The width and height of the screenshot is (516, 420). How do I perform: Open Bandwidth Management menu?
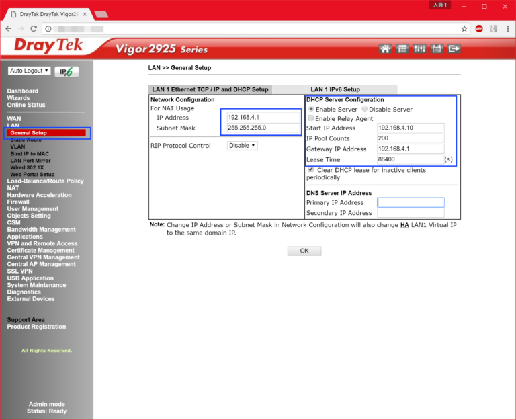(42, 229)
